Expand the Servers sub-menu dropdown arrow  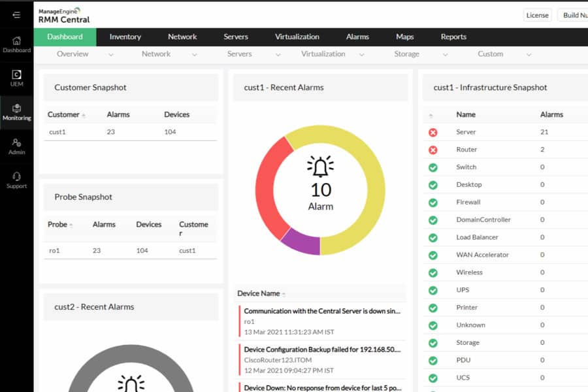click(x=278, y=55)
